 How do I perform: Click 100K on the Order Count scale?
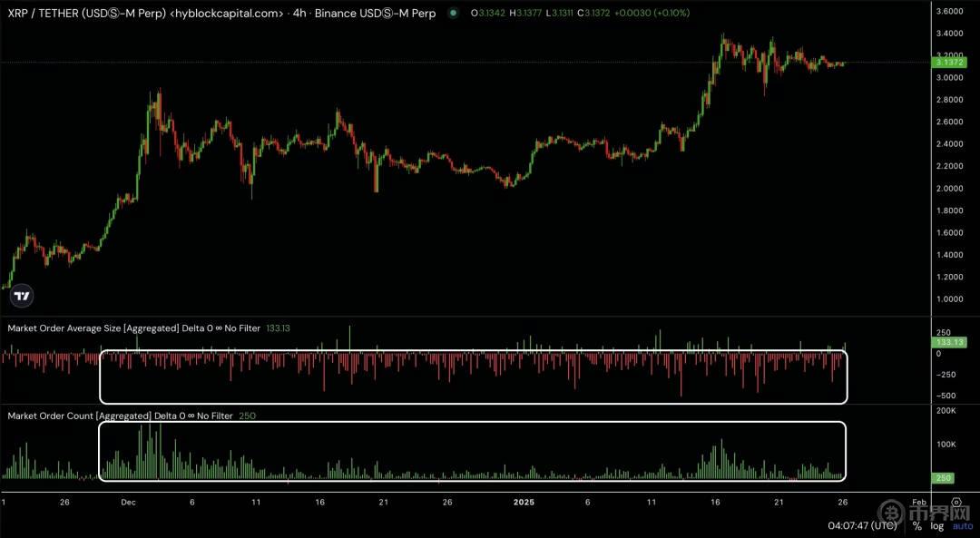946,445
